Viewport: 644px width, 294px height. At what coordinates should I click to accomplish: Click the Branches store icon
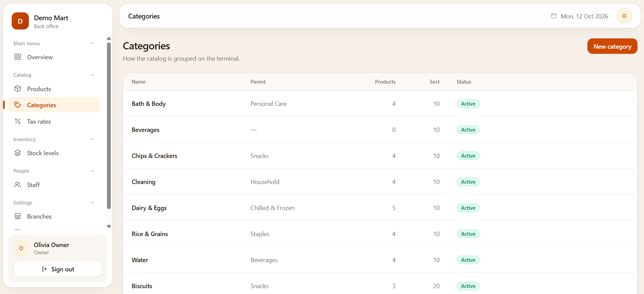tap(18, 216)
